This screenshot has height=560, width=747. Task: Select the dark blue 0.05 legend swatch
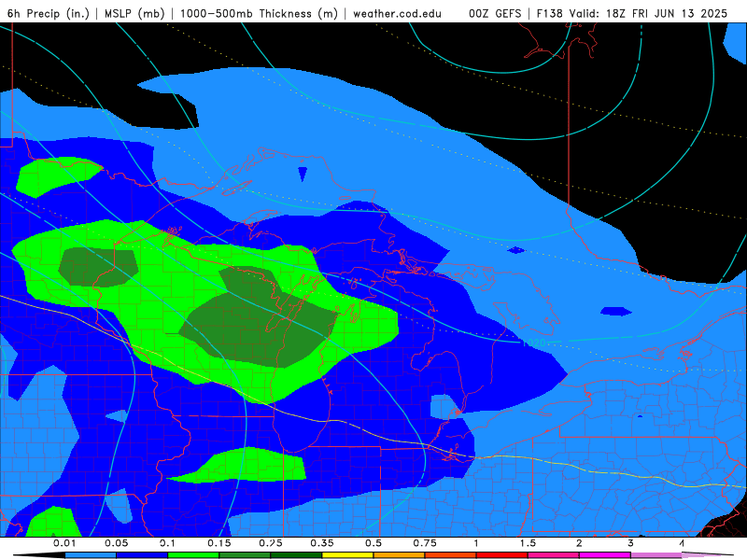[x=142, y=555]
